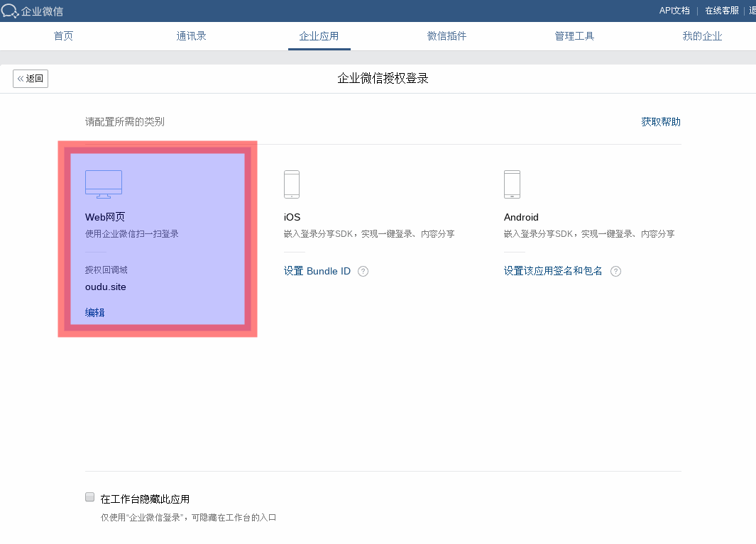Click the Android phone icon
This screenshot has width=756, height=544.
(512, 184)
